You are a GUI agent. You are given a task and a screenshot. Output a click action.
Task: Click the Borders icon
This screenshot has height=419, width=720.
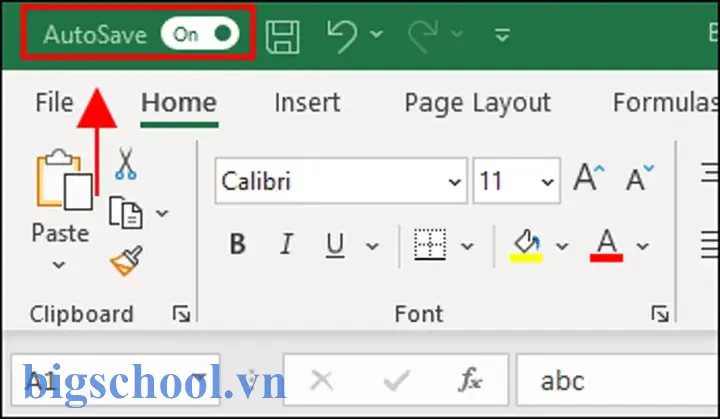point(430,244)
